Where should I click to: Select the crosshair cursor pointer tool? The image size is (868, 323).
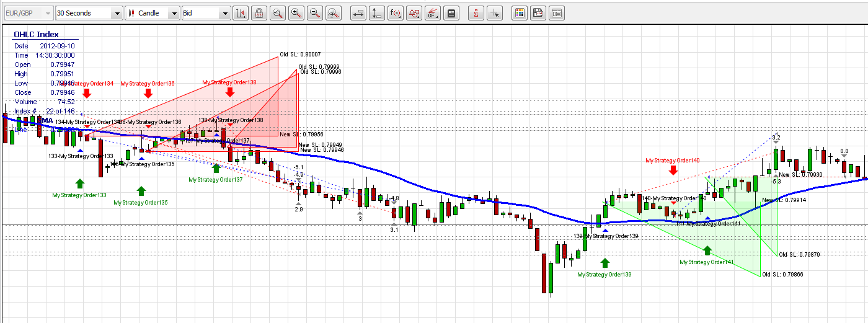pos(494,12)
